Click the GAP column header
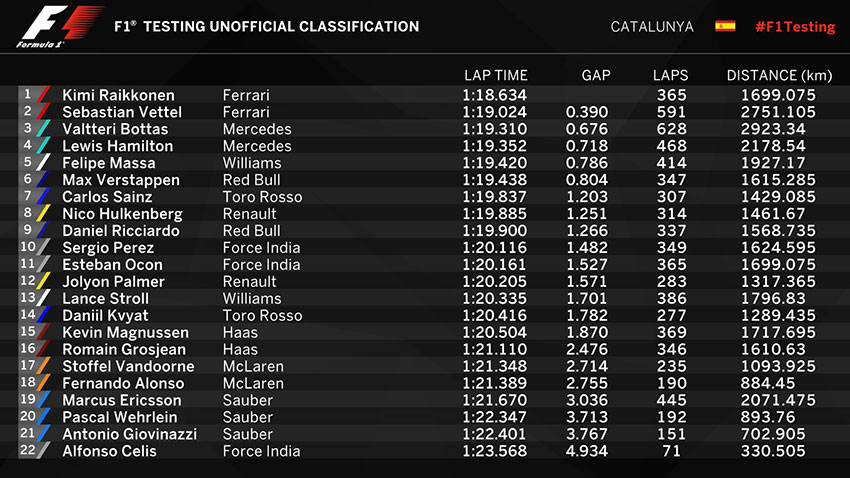This screenshot has width=850, height=478. point(595,75)
